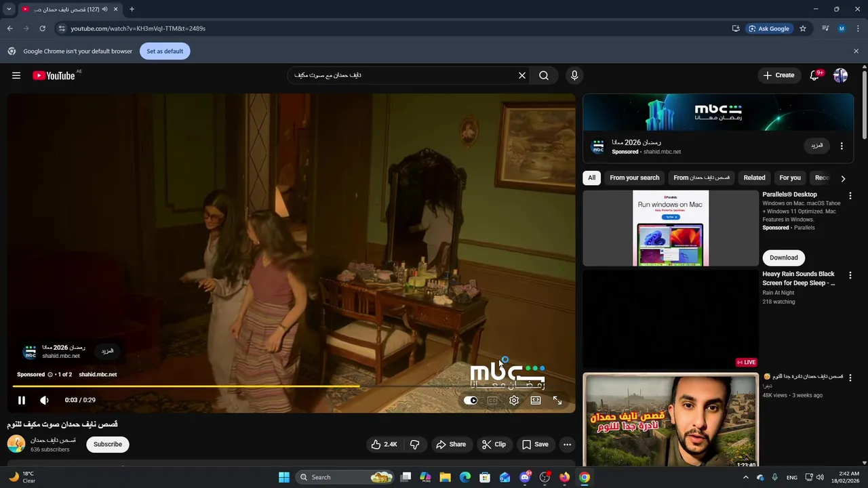Toggle autoplay switch in player

point(471,401)
